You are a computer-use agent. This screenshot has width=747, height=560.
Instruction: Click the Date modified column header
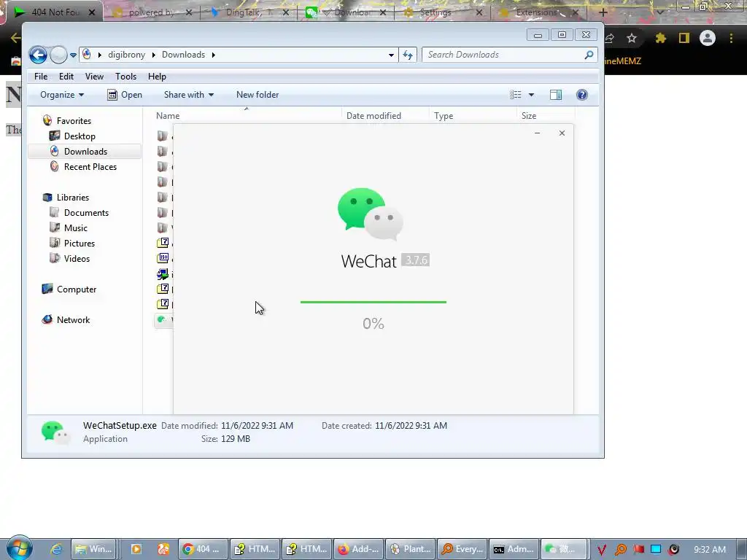pos(385,116)
